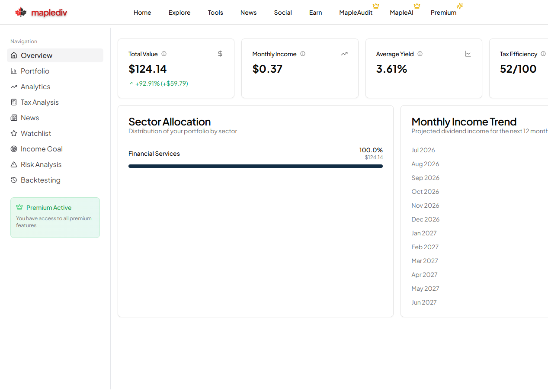The height and width of the screenshot is (392, 548).
Task: Click the crown badge on MapleAI
Action: [417, 6]
